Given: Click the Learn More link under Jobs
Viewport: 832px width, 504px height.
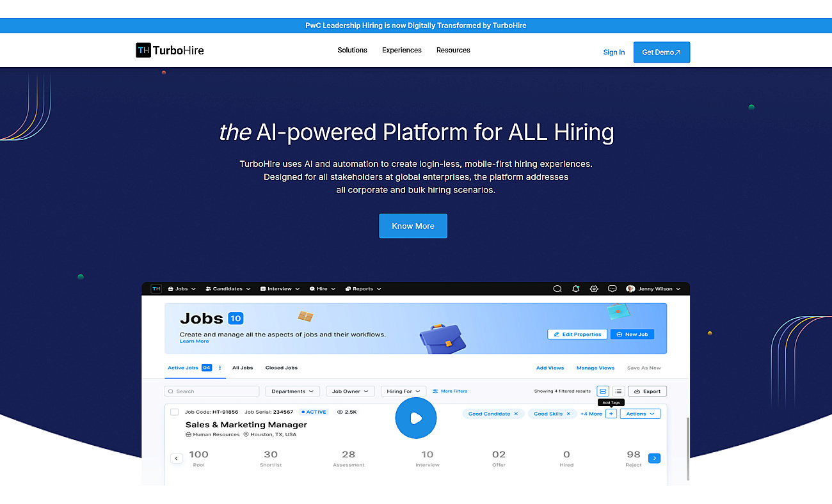Looking at the screenshot, I should click(x=195, y=342).
